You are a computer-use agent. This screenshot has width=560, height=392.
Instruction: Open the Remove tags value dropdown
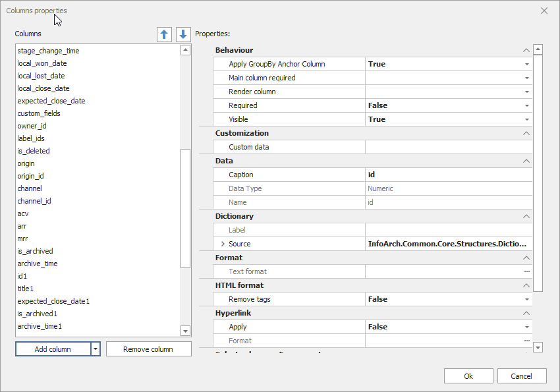(x=526, y=299)
